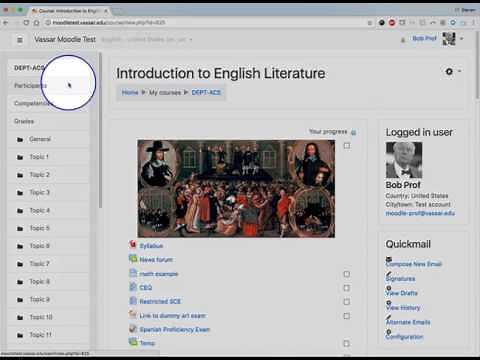This screenshot has width=480, height=360.
Task: Go to Topic 11 in side navigation
Action: pyautogui.click(x=49, y=335)
